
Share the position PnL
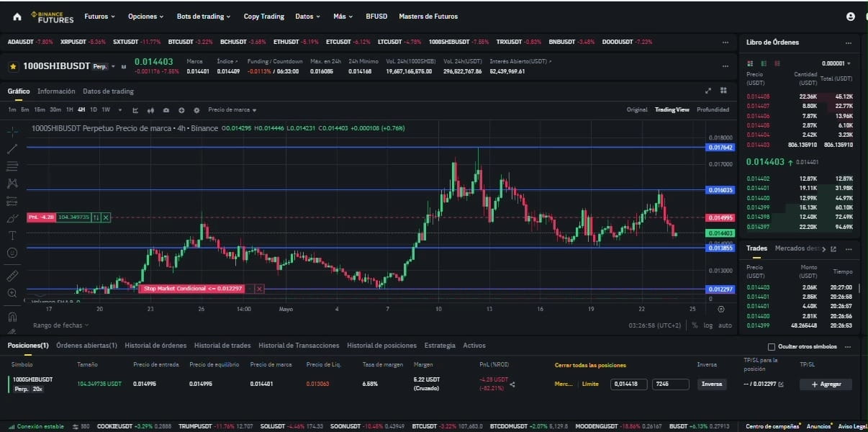click(512, 384)
